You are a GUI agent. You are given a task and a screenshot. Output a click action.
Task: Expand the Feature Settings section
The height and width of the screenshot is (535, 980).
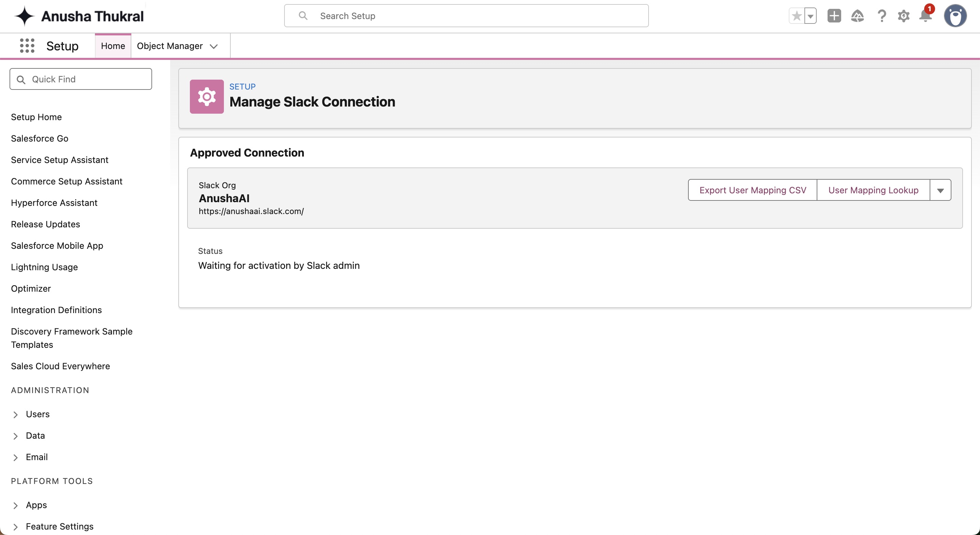(x=16, y=526)
